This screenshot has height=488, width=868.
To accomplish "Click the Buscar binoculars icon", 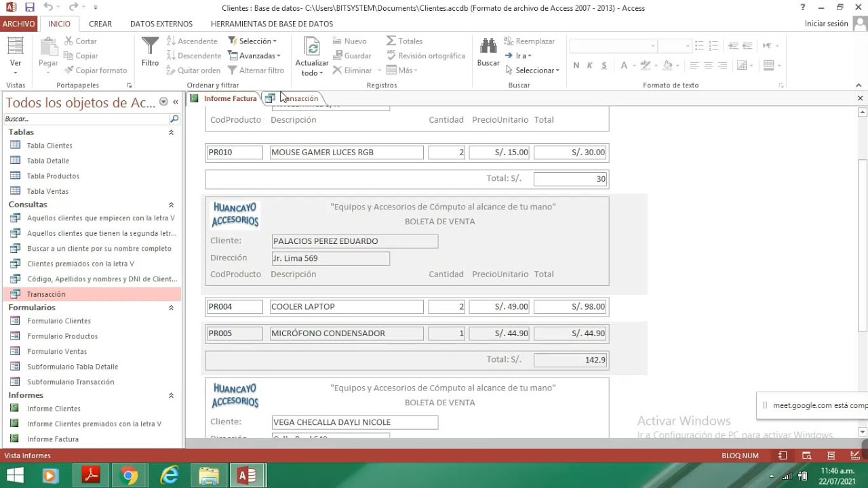I will point(488,46).
